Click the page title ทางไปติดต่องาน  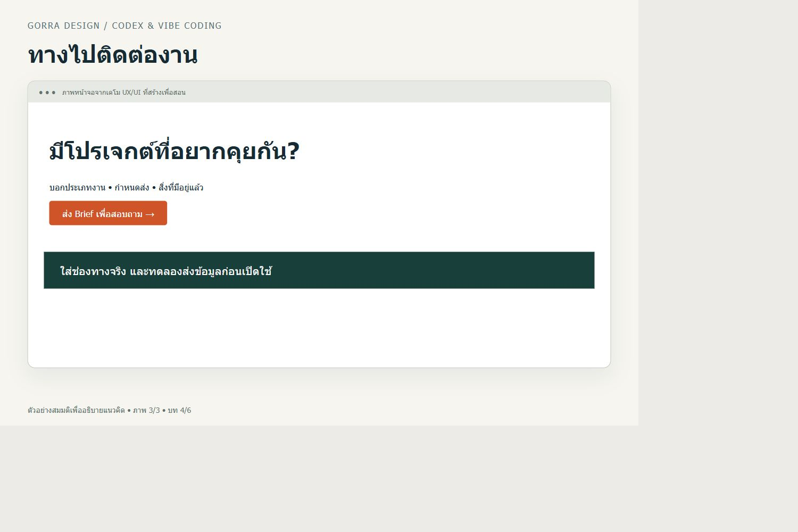(x=113, y=55)
